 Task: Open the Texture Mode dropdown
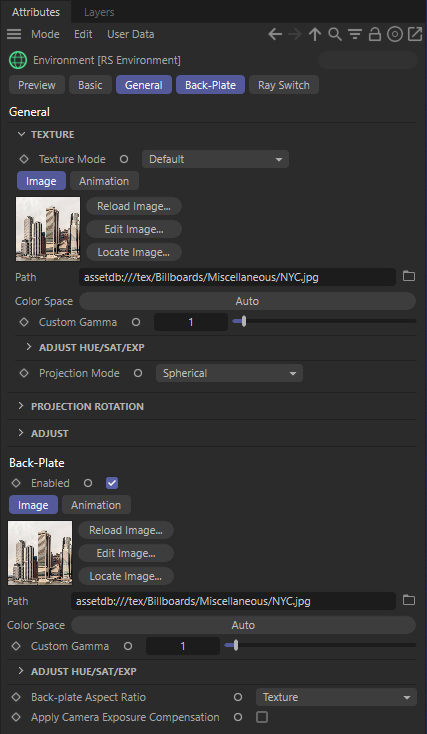click(x=215, y=159)
